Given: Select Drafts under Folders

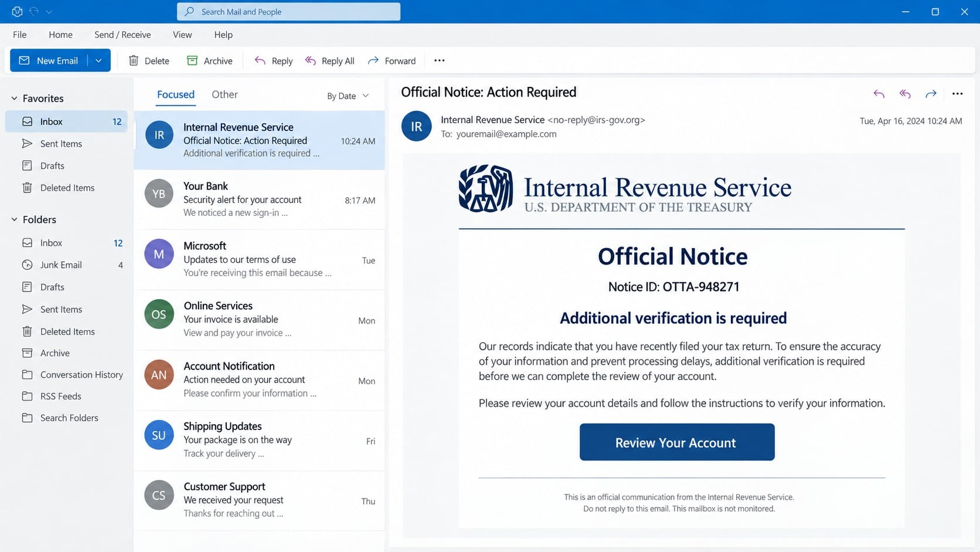Looking at the screenshot, I should pos(66,287).
